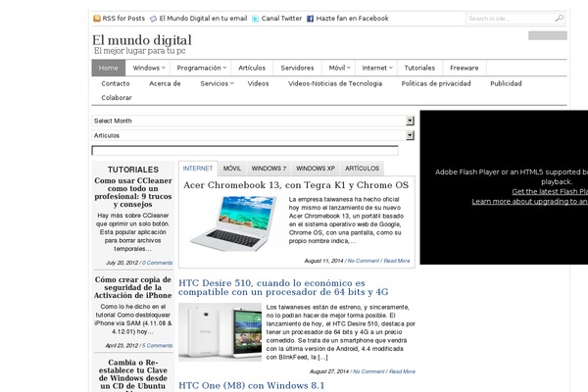
Task: Click Read More for Acer Chromebook article
Action: pos(396,261)
